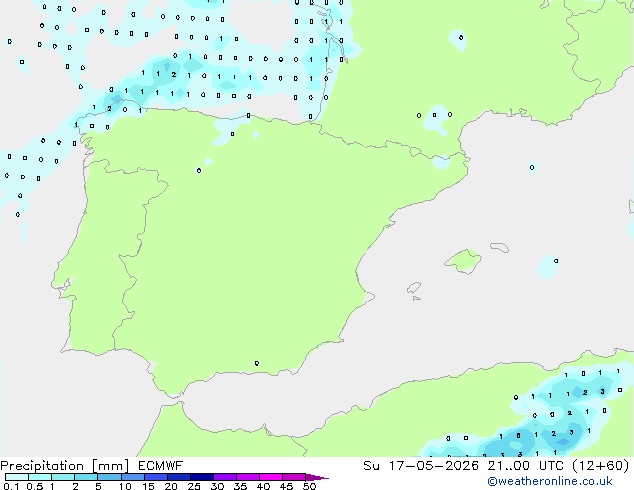Pick the 35–40 mm legend color swatch
Screen dimensions: 634x490
[x=247, y=477]
